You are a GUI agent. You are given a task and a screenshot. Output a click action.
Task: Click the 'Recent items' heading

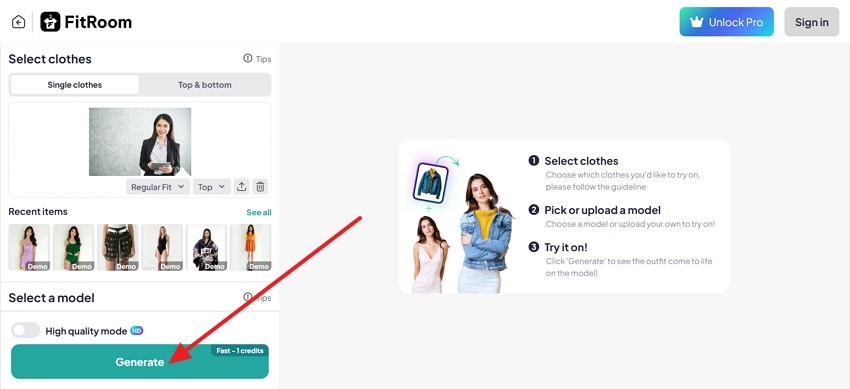38,212
